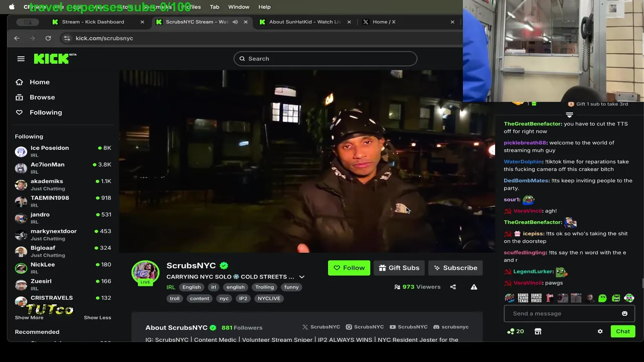Switch to Home / X tab
This screenshot has height=362, width=644.
tap(409, 22)
